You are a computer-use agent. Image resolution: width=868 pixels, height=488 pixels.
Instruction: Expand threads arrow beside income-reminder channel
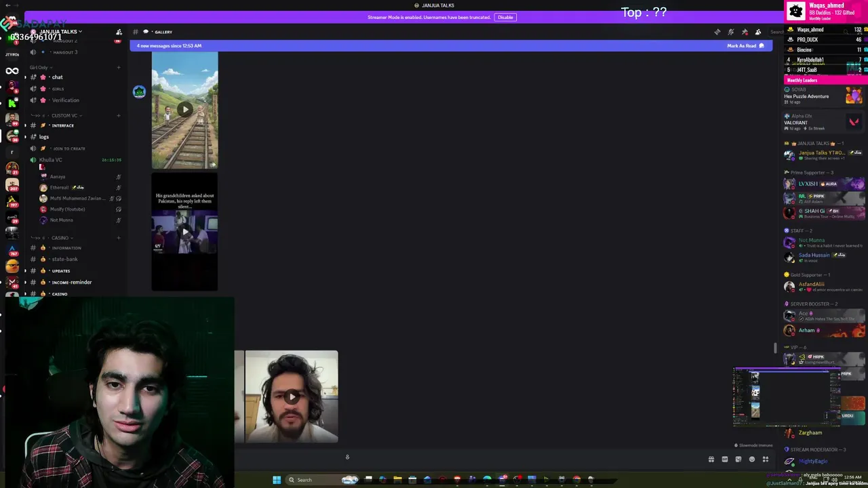click(x=26, y=283)
